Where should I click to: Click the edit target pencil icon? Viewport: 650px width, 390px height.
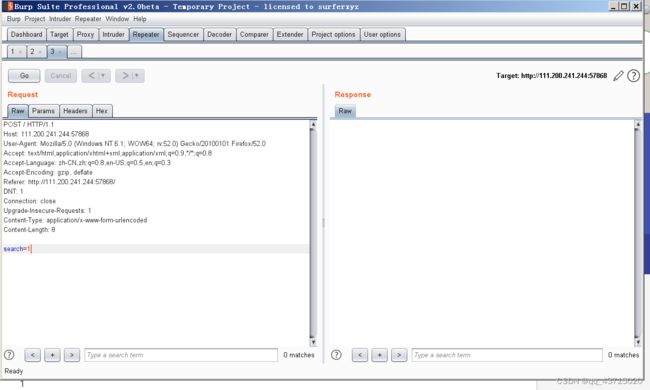pos(618,76)
